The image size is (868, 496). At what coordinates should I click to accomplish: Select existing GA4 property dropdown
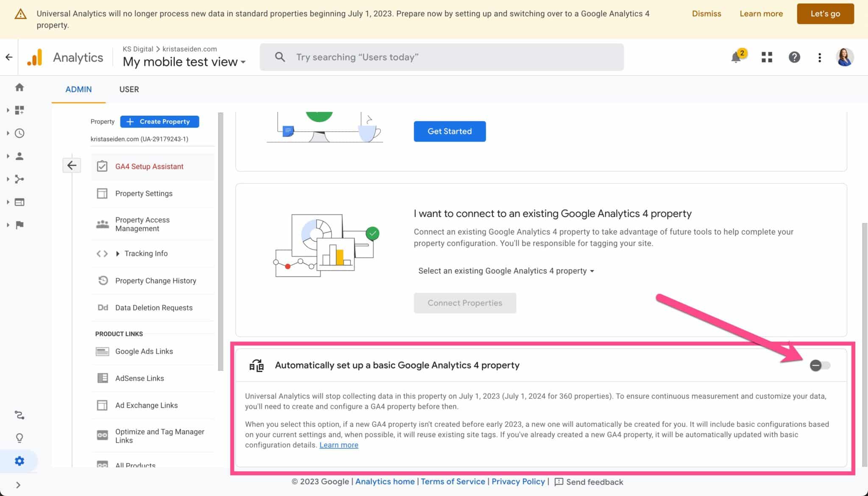tap(506, 270)
